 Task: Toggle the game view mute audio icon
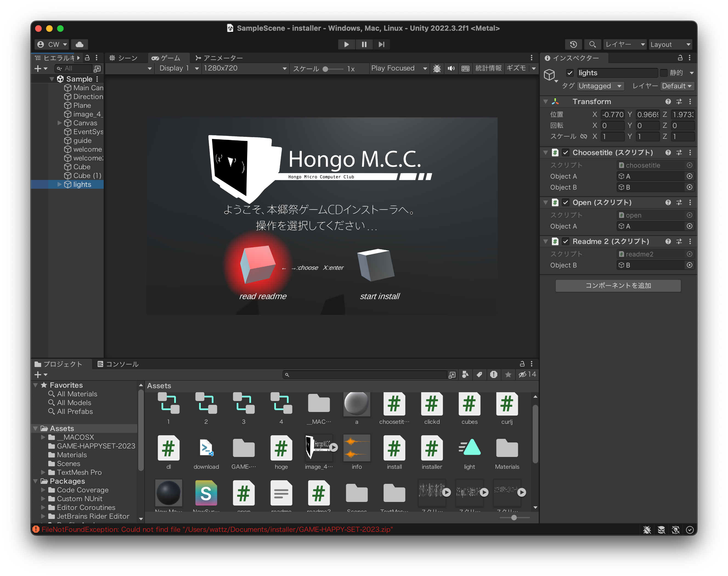[451, 69]
